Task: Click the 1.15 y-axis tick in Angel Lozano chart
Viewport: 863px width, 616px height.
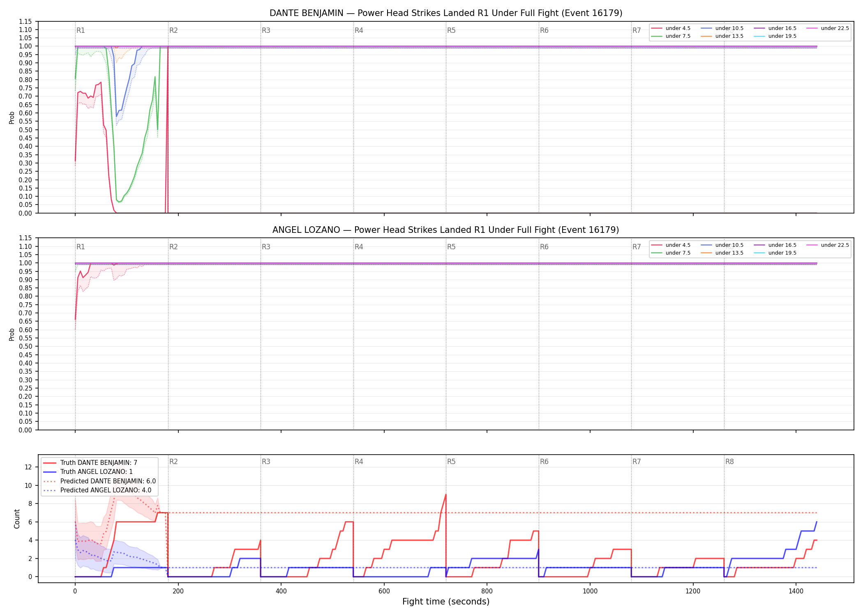Action: coord(25,238)
